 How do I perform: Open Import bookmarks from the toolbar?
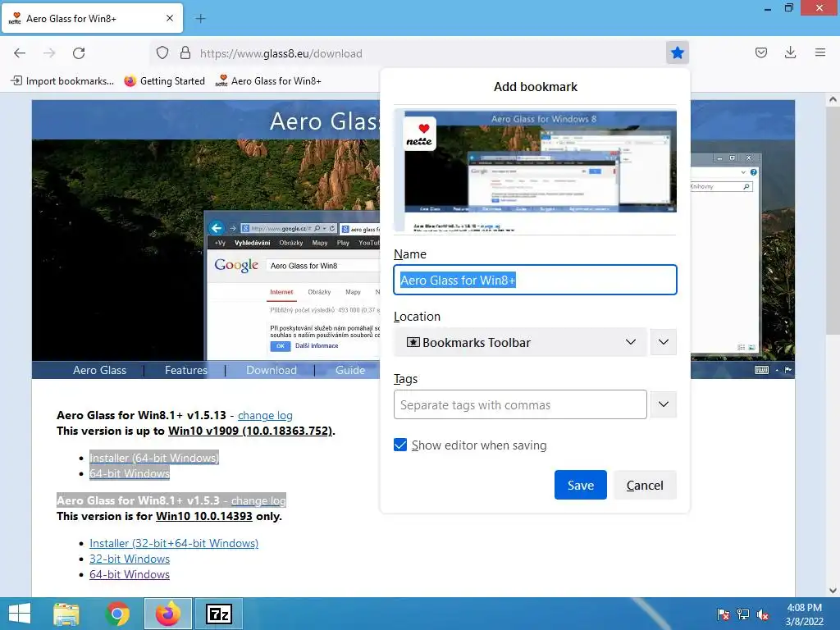[62, 81]
